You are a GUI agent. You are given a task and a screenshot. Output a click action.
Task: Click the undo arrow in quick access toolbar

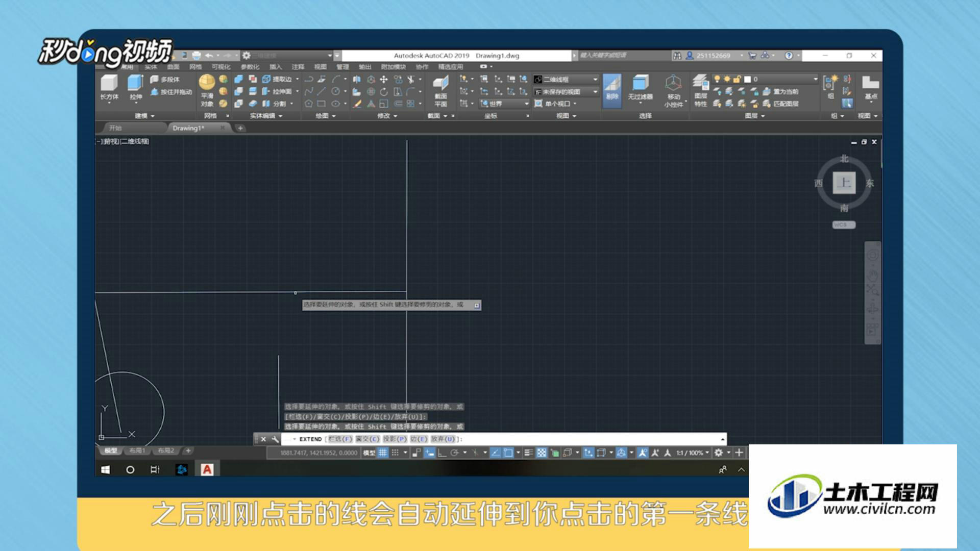coord(209,55)
